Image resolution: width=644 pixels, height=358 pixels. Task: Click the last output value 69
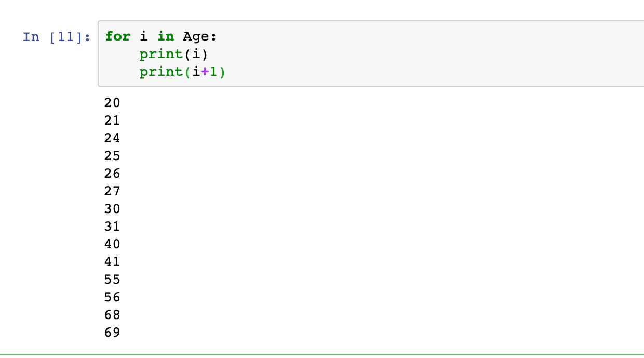tap(112, 333)
